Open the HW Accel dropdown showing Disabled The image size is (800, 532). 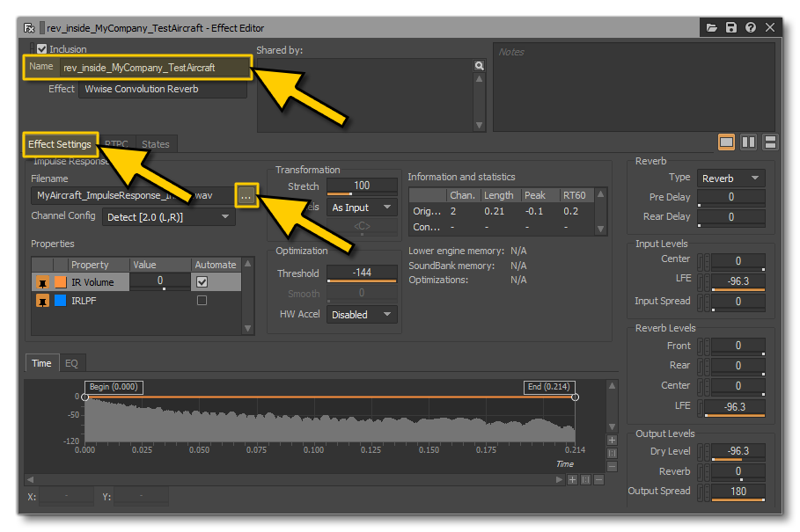click(x=362, y=314)
